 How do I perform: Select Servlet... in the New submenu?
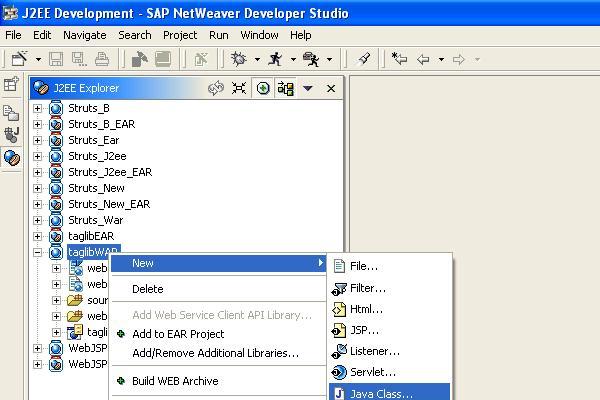tap(372, 372)
